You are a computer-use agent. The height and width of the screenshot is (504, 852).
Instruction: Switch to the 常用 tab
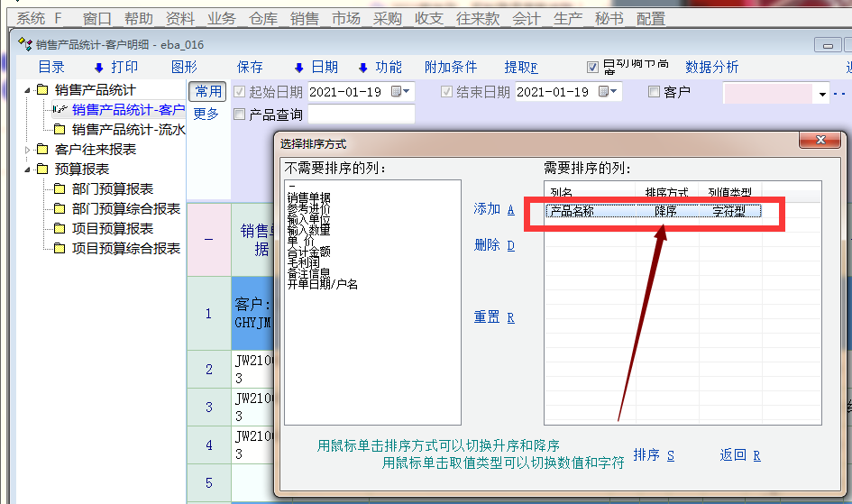point(207,92)
